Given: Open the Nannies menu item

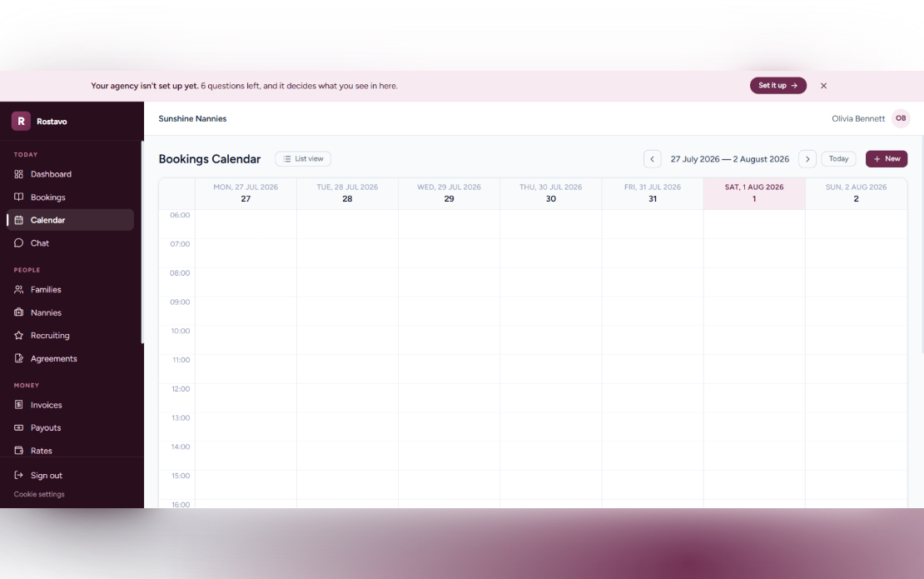Looking at the screenshot, I should click(x=70, y=312).
